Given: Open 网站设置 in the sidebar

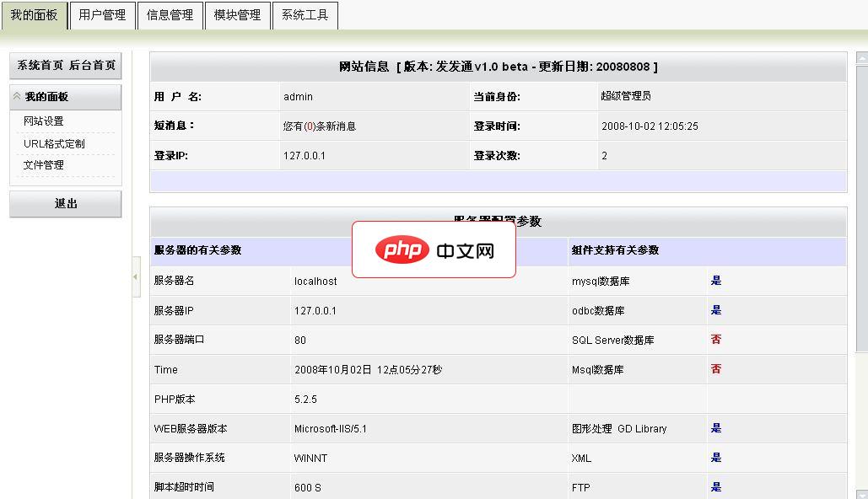Looking at the screenshot, I should 46,120.
